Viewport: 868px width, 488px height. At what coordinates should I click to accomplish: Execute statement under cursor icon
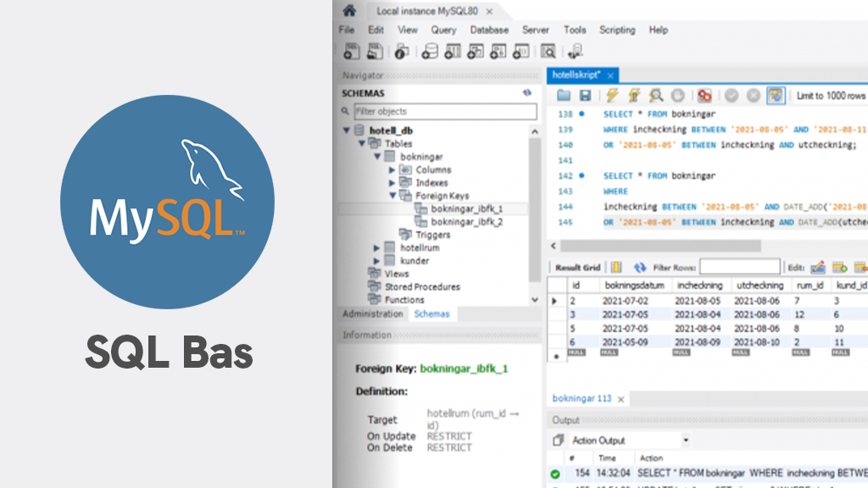click(634, 95)
